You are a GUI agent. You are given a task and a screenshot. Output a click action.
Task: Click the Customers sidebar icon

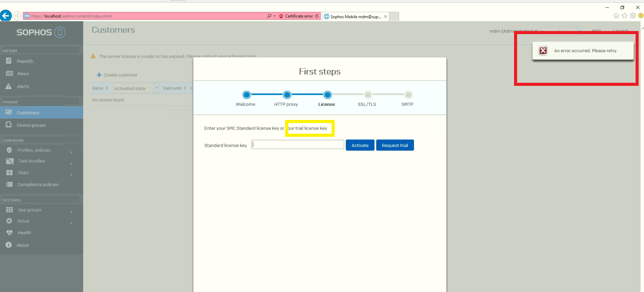click(x=9, y=112)
